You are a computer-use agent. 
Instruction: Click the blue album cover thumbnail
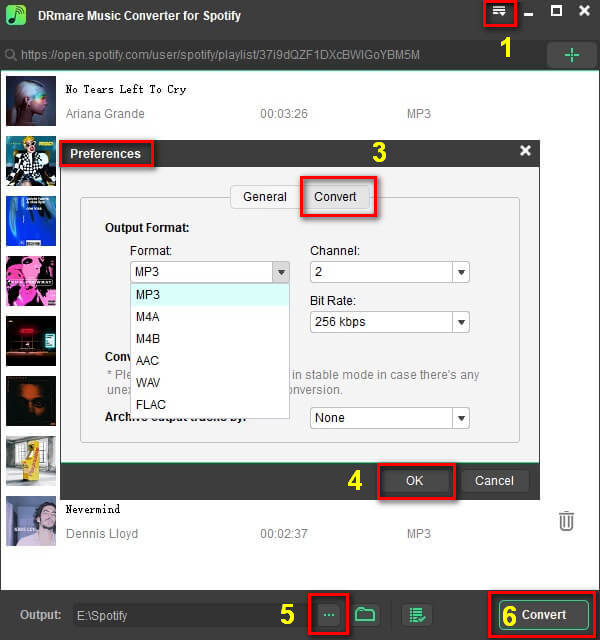(31, 221)
